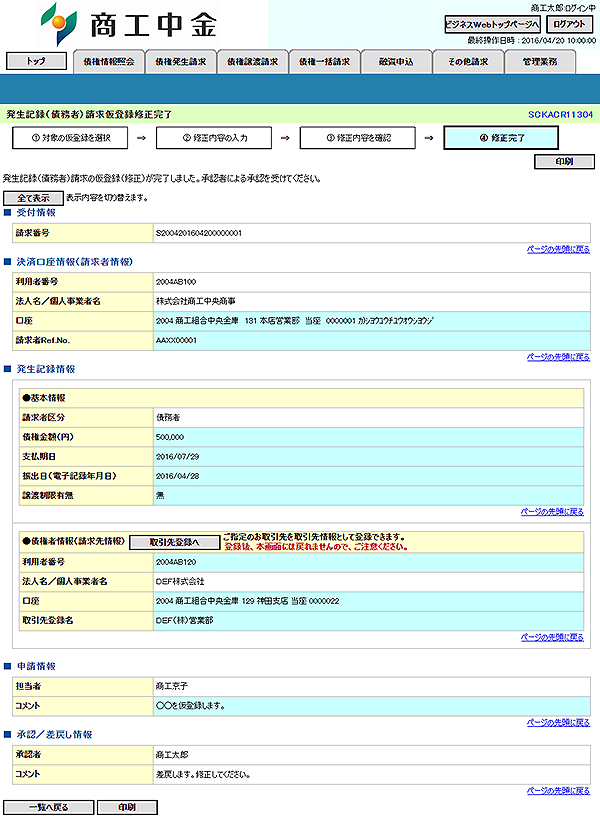600x823 pixels.
Task: Click screen code SCKACR11304
Action: pos(560,114)
